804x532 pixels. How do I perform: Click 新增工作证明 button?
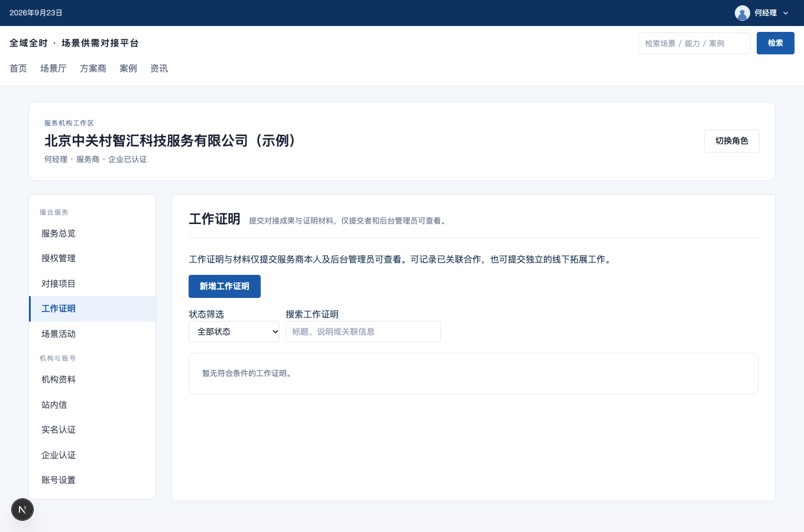click(225, 286)
